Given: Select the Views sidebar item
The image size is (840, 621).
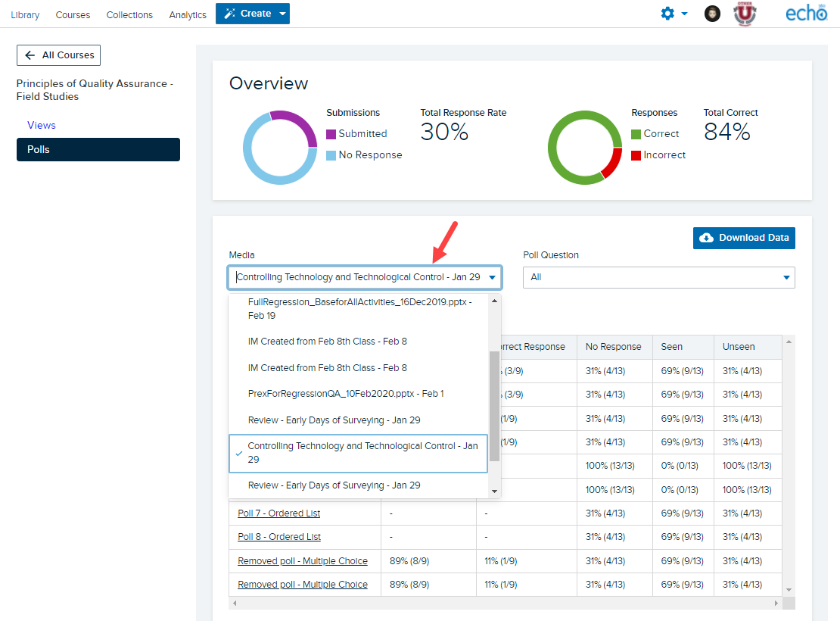Looking at the screenshot, I should 42,125.
